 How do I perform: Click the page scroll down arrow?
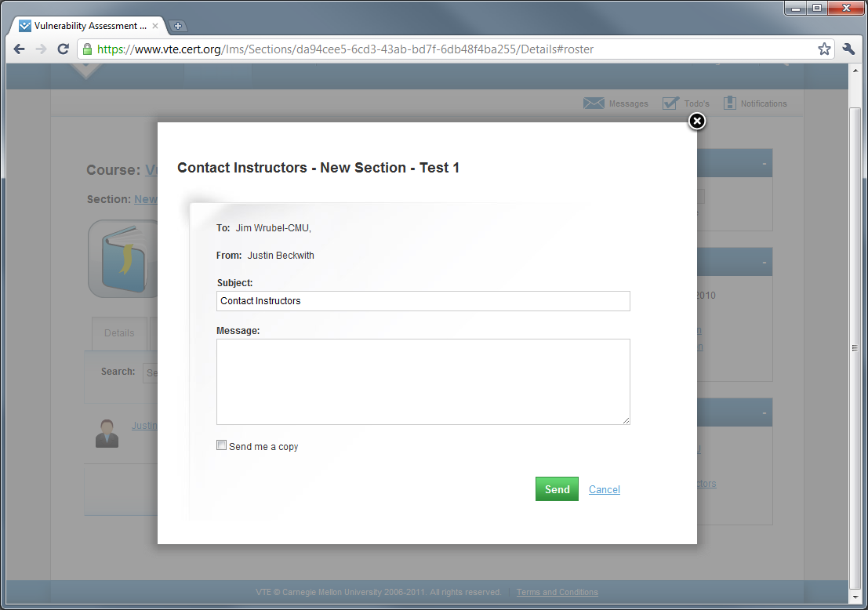point(855,597)
